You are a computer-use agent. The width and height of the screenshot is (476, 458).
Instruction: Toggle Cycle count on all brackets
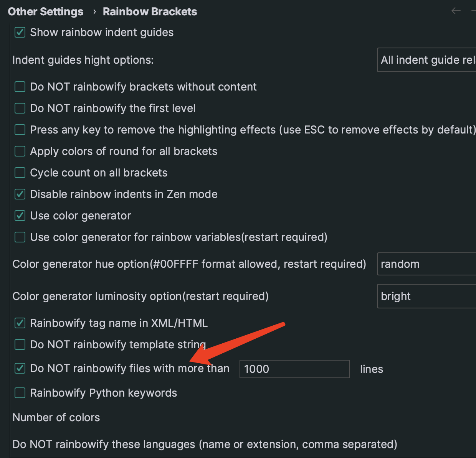click(20, 173)
